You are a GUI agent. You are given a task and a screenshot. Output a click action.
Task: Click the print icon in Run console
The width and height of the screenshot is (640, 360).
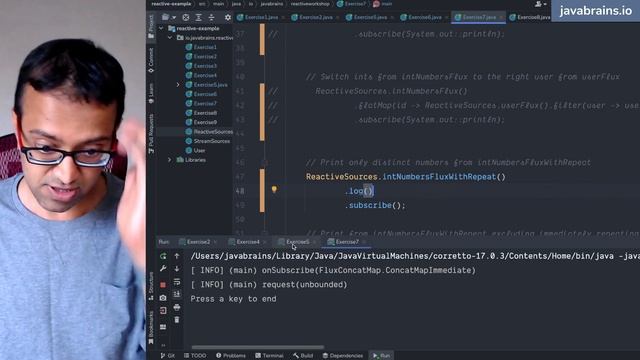(177, 307)
